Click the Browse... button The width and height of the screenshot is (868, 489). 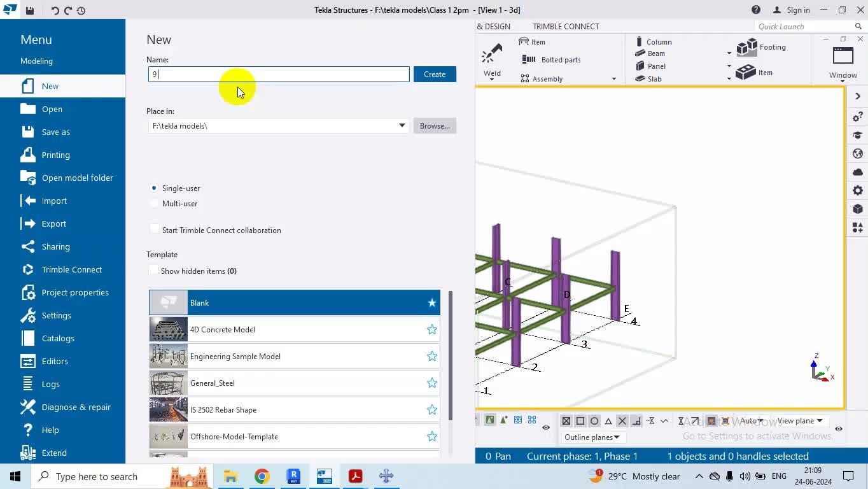coord(435,125)
